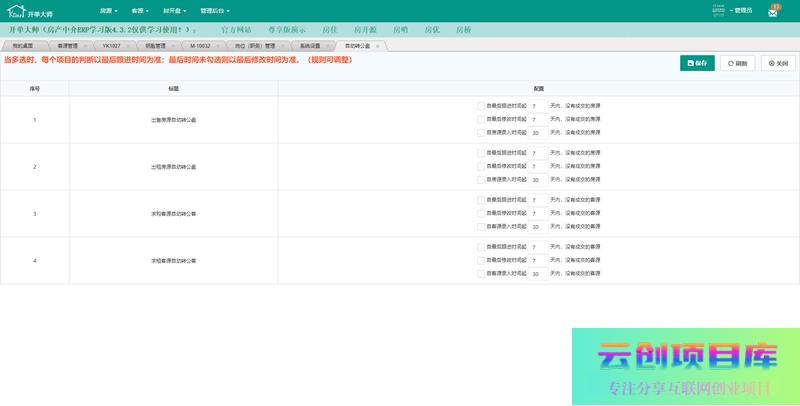Enable 自最后跟进时间起 checkbox for row 1
Screen dimensions: 800x406
pyautogui.click(x=480, y=105)
